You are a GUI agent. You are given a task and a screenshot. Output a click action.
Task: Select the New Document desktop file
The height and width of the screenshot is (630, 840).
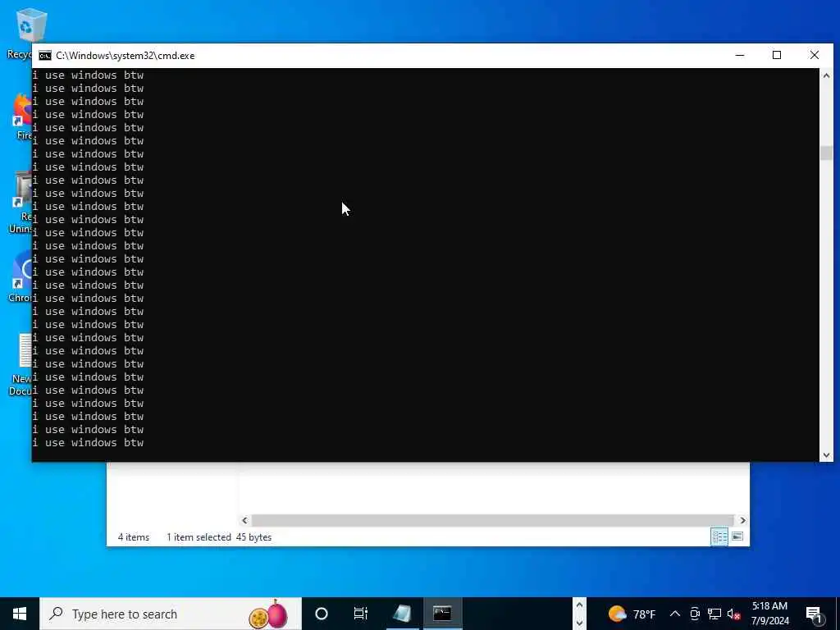[x=21, y=364]
